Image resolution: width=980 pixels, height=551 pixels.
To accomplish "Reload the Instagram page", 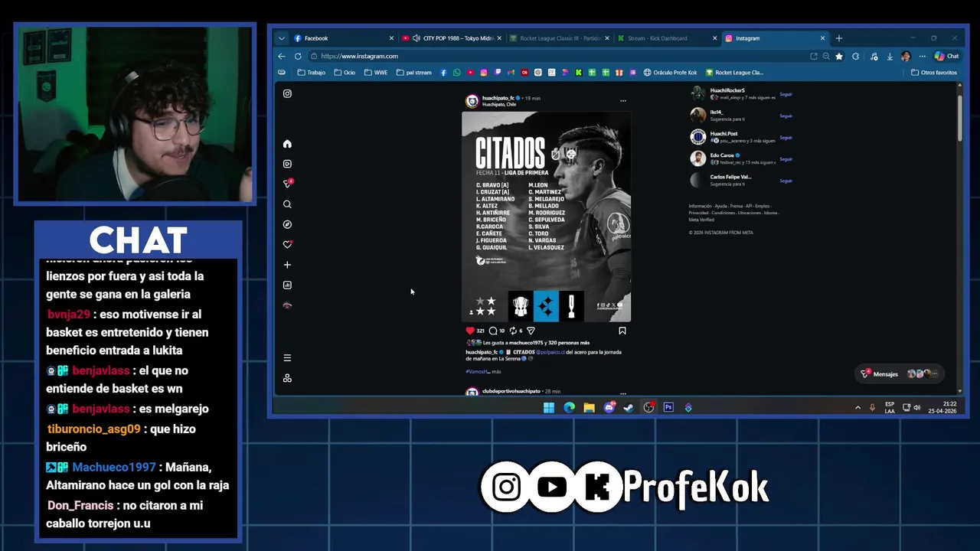I will [x=298, y=56].
